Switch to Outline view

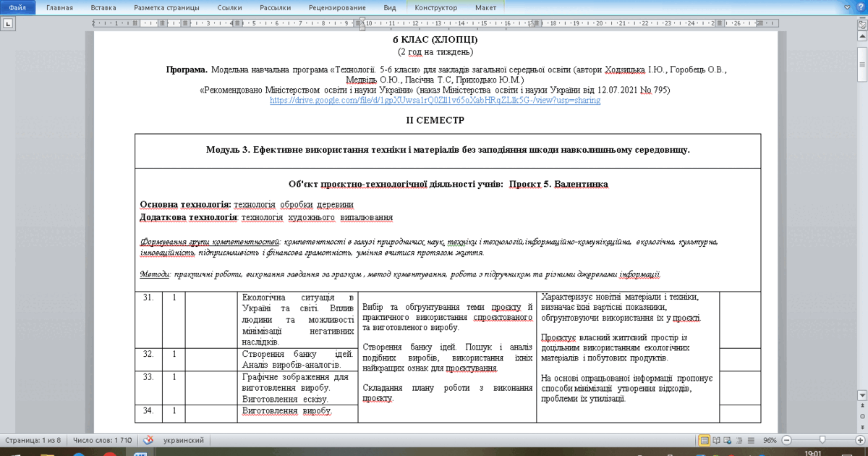tap(739, 440)
